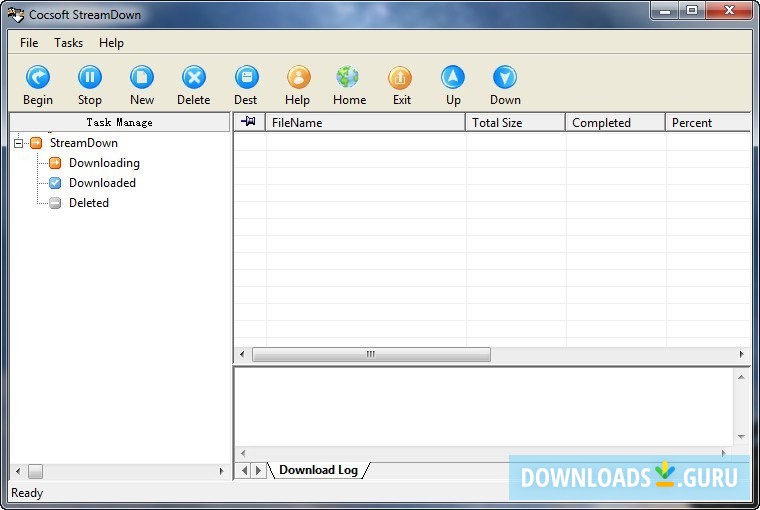This screenshot has height=510, width=760.
Task: Select the Downloaded tree item label
Action: click(x=102, y=183)
